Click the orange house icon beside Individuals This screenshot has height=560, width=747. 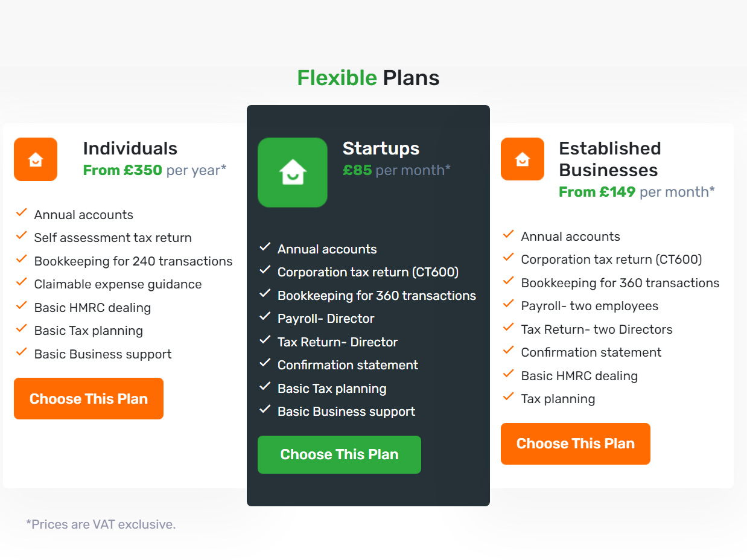(36, 159)
